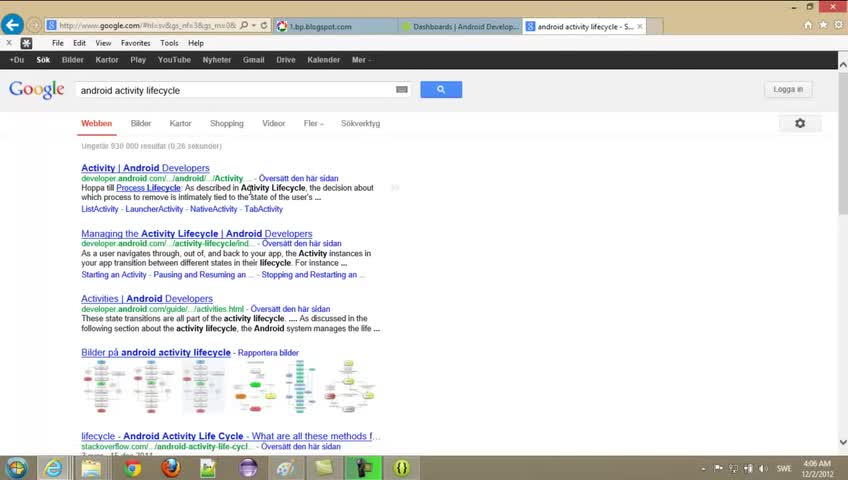Open Sökverktyg search tools
848x480 pixels.
pyautogui.click(x=360, y=123)
